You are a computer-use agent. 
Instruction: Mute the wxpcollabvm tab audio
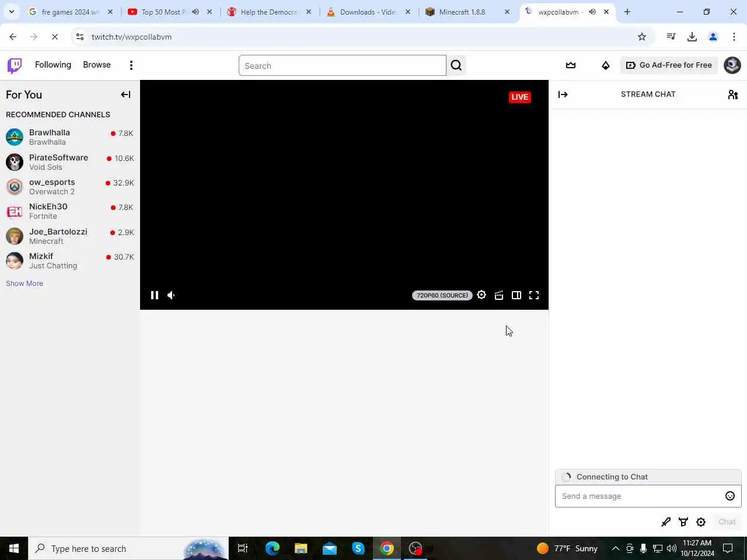click(x=592, y=12)
